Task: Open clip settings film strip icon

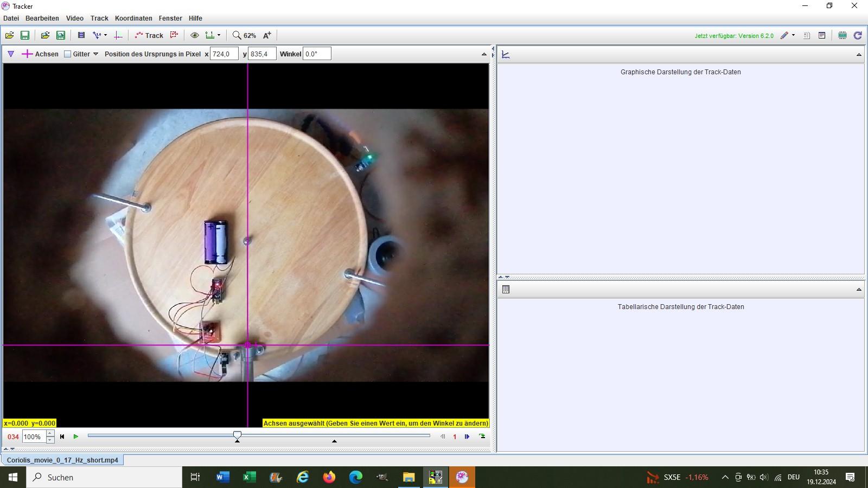Action: tap(81, 35)
